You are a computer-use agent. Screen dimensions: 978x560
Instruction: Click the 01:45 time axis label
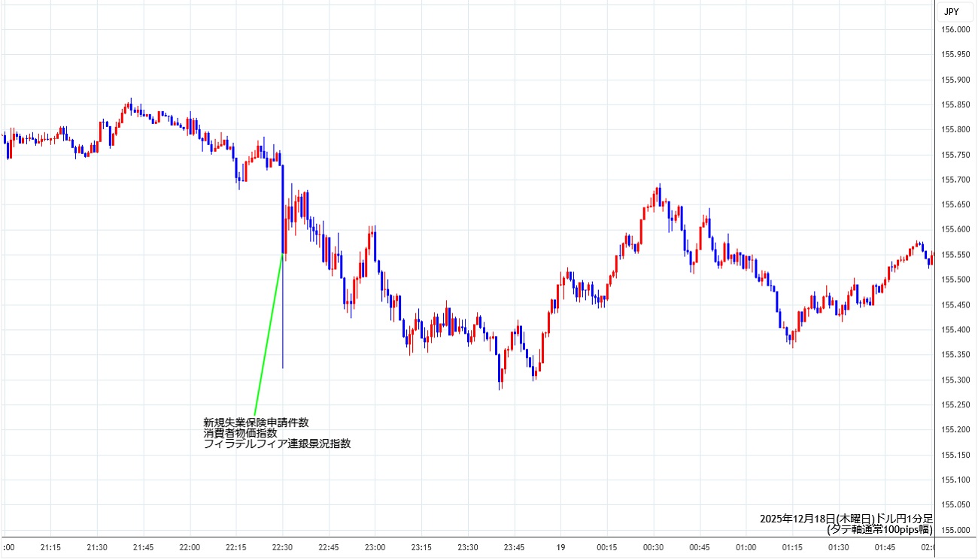point(885,547)
